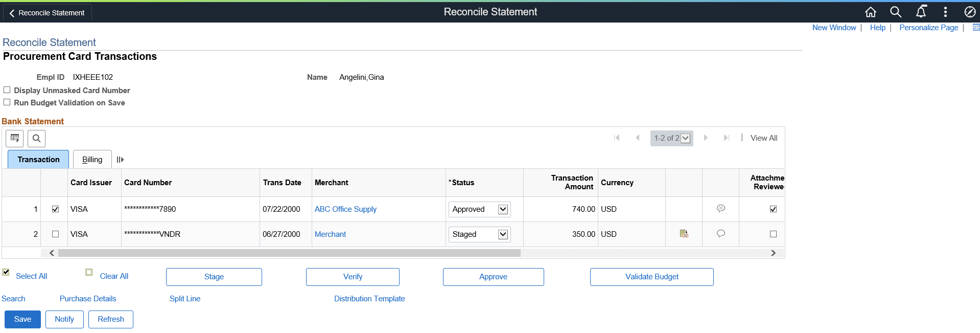
Task: Open the Staged status dropdown
Action: coord(480,234)
